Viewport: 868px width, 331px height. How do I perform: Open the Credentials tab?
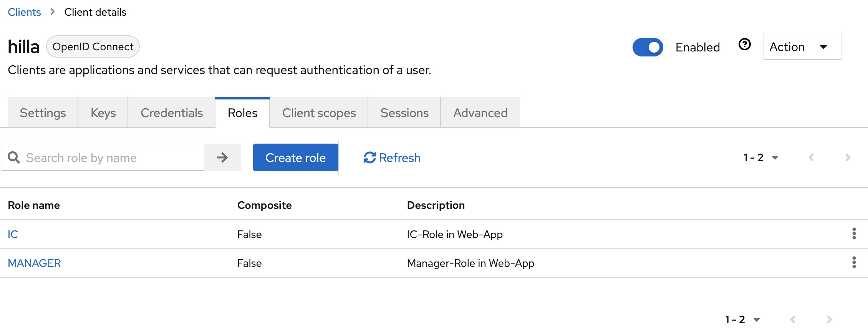(x=172, y=113)
